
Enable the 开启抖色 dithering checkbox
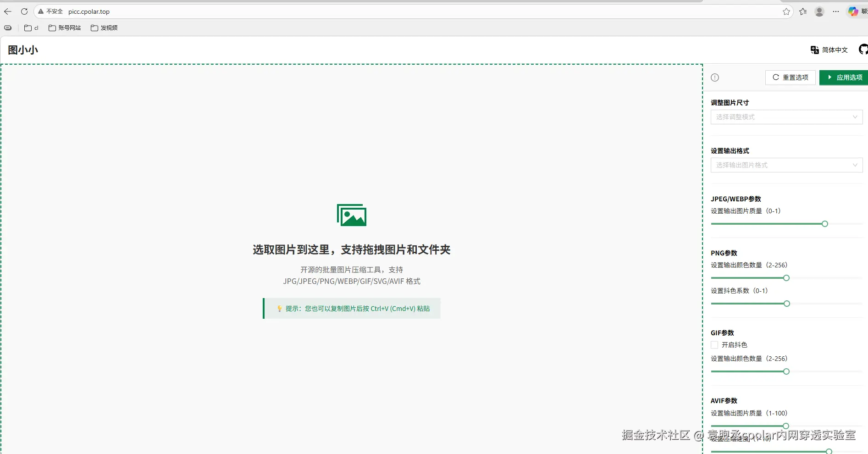(x=714, y=344)
